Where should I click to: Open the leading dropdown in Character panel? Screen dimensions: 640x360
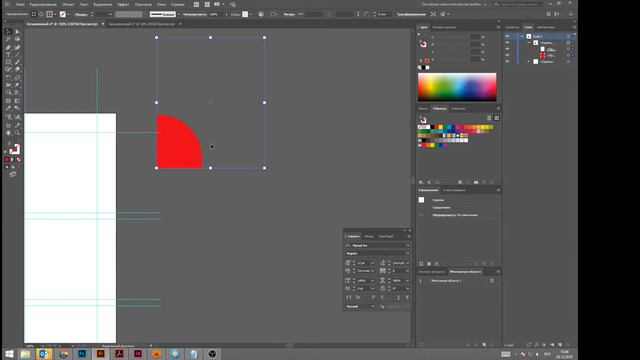(407, 263)
